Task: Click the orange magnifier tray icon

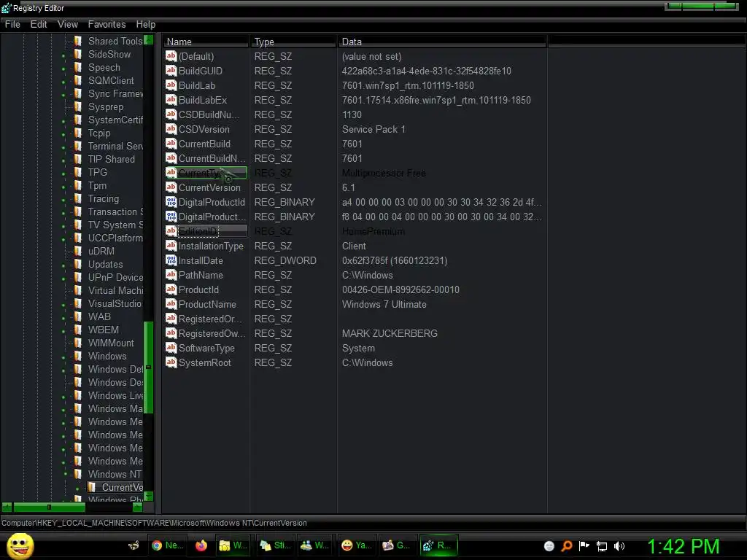Action: [566, 546]
